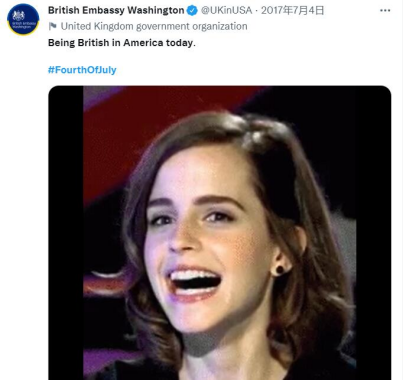Click the royal crest inside the profile avatar
Image resolution: width=404 pixels, height=380 pixels.
tap(19, 15)
